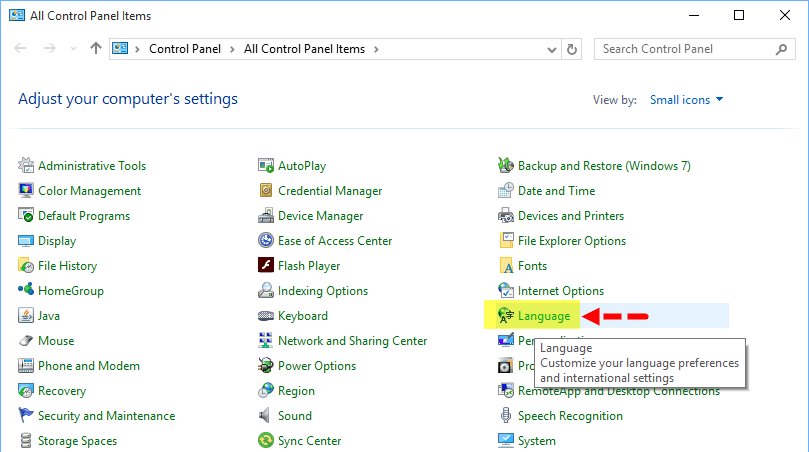The height and width of the screenshot is (452, 809).
Task: Click the Java coffee cup icon
Action: pyautogui.click(x=27, y=316)
